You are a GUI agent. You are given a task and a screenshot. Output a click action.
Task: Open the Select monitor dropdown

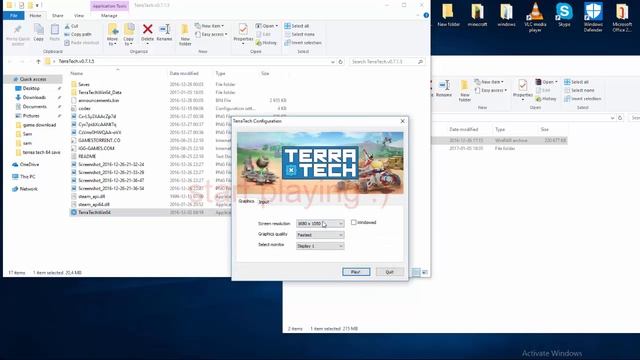point(320,246)
